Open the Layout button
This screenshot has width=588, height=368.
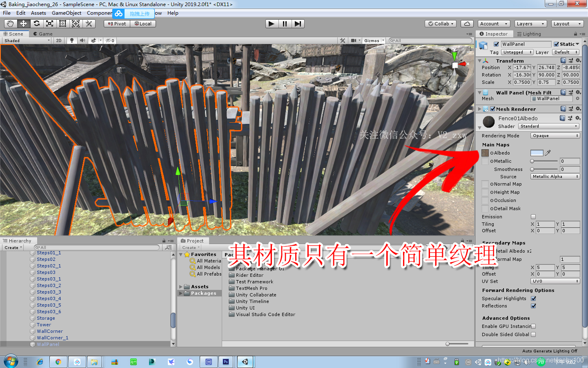(x=567, y=24)
